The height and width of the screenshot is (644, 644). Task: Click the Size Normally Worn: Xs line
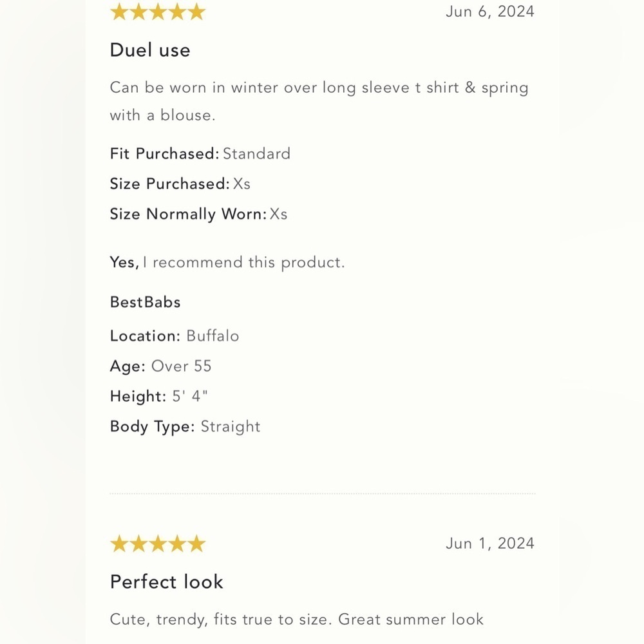pyautogui.click(x=198, y=214)
